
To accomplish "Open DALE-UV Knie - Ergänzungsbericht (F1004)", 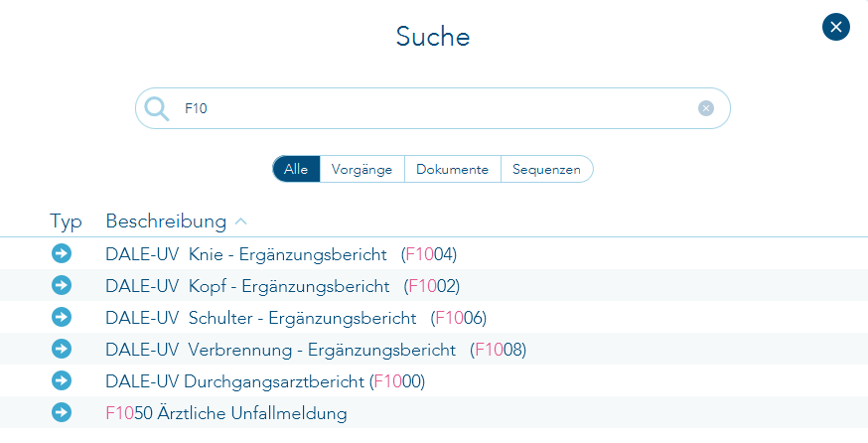I will pyautogui.click(x=280, y=254).
